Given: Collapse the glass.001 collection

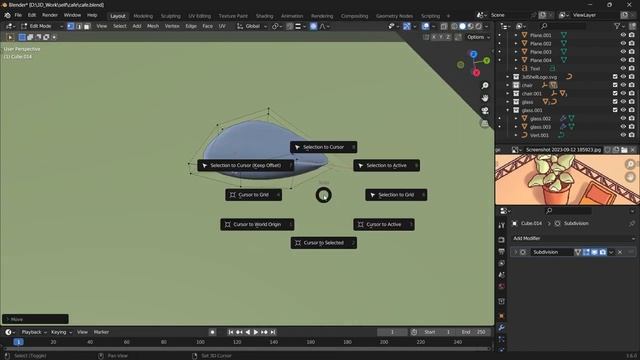Looking at the screenshot, I should point(508,110).
